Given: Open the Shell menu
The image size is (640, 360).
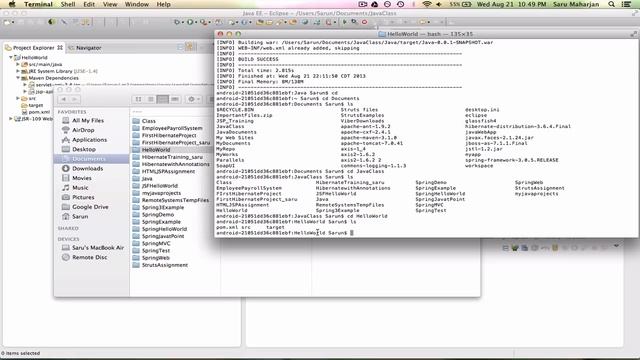Looking at the screenshot, I should point(68,4).
